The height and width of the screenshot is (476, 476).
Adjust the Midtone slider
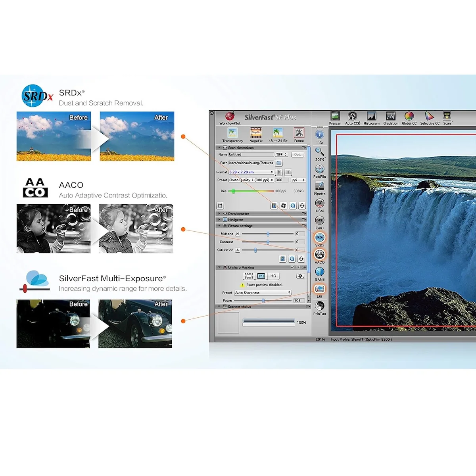pos(268,234)
